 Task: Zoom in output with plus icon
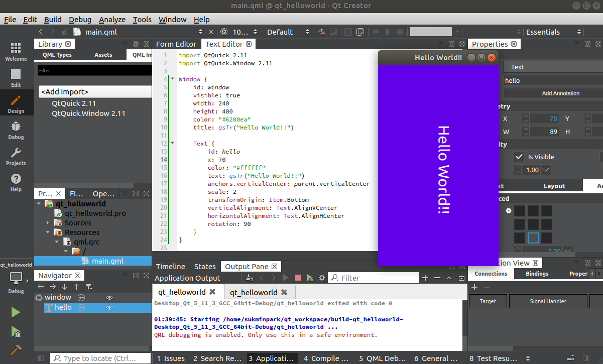(425, 278)
